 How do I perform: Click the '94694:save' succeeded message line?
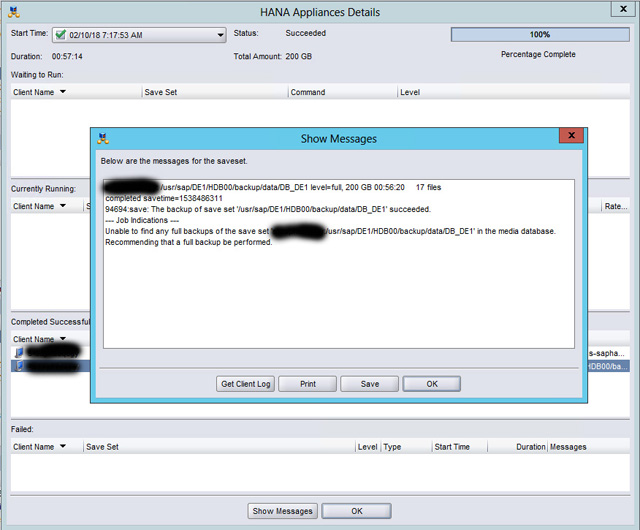268,209
